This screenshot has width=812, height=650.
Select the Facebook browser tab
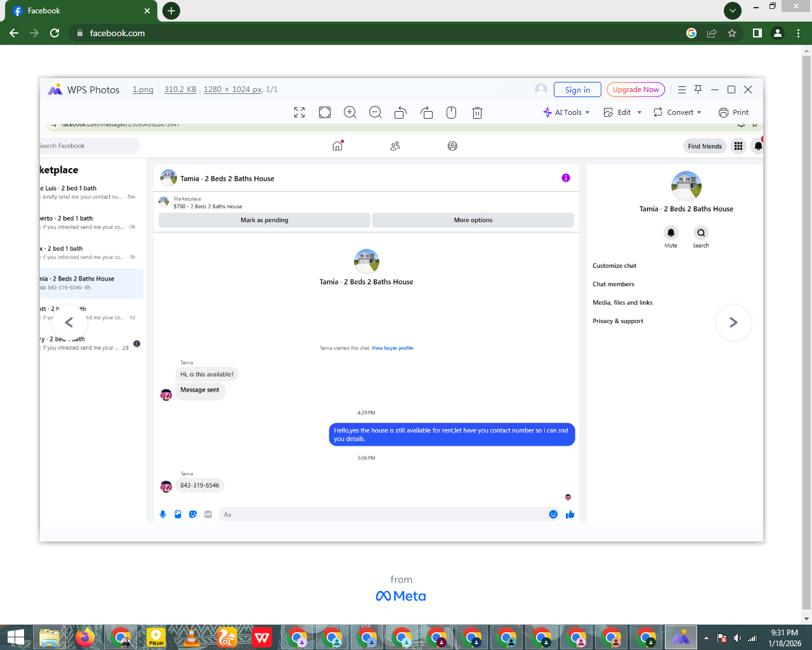(x=81, y=11)
